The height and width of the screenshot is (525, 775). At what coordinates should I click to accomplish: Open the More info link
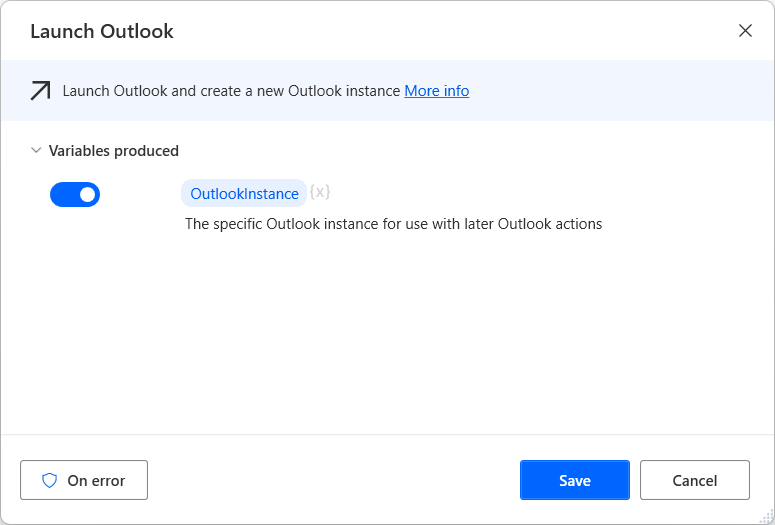tap(436, 91)
